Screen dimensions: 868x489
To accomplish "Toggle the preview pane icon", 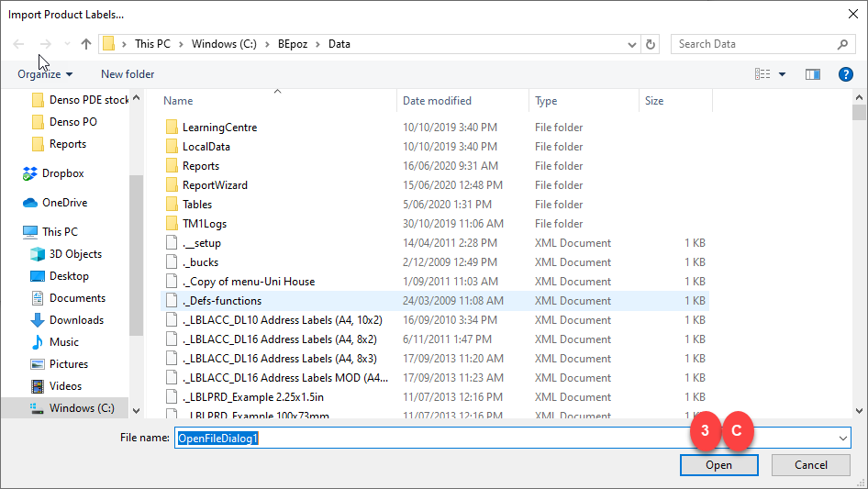I will [812, 74].
